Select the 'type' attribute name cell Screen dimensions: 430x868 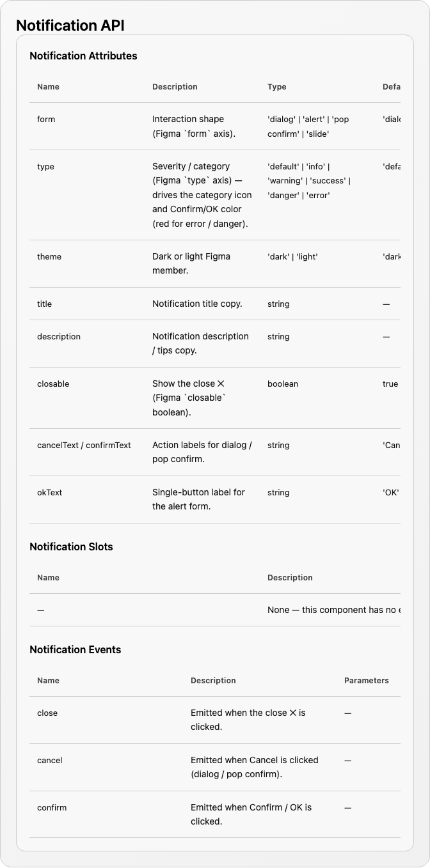click(x=45, y=166)
